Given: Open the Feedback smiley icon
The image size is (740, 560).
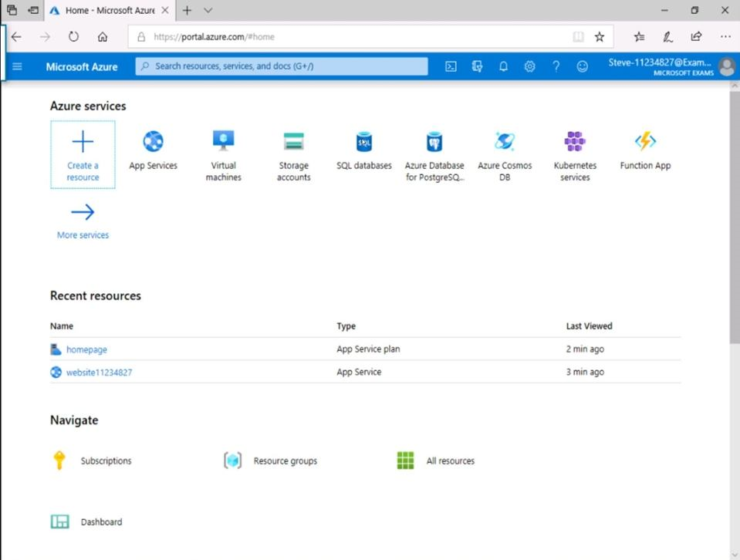Looking at the screenshot, I should tap(582, 66).
